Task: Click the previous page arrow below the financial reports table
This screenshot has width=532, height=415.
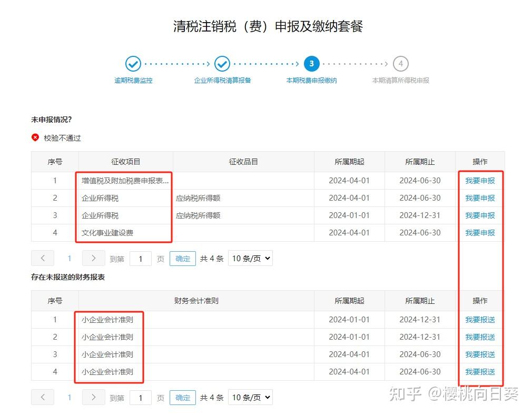Action: click(x=43, y=397)
